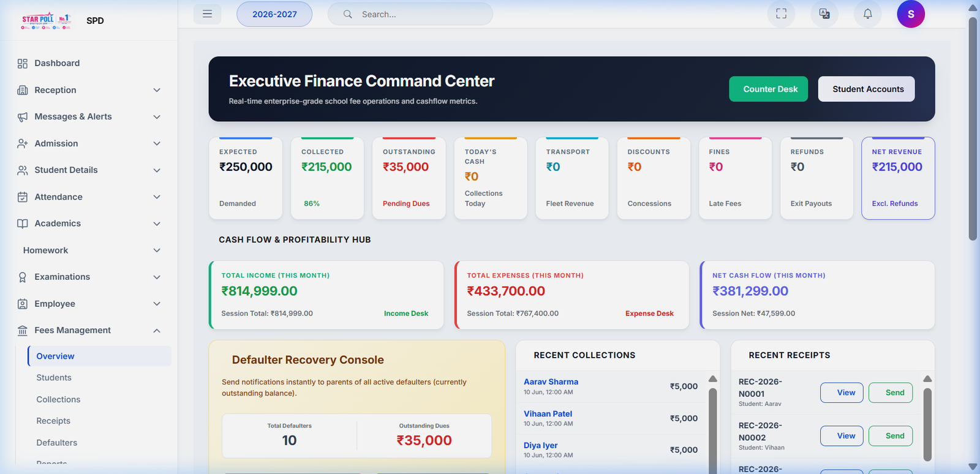Click the Academics book icon
This screenshot has width=980, height=474.
(x=23, y=224)
